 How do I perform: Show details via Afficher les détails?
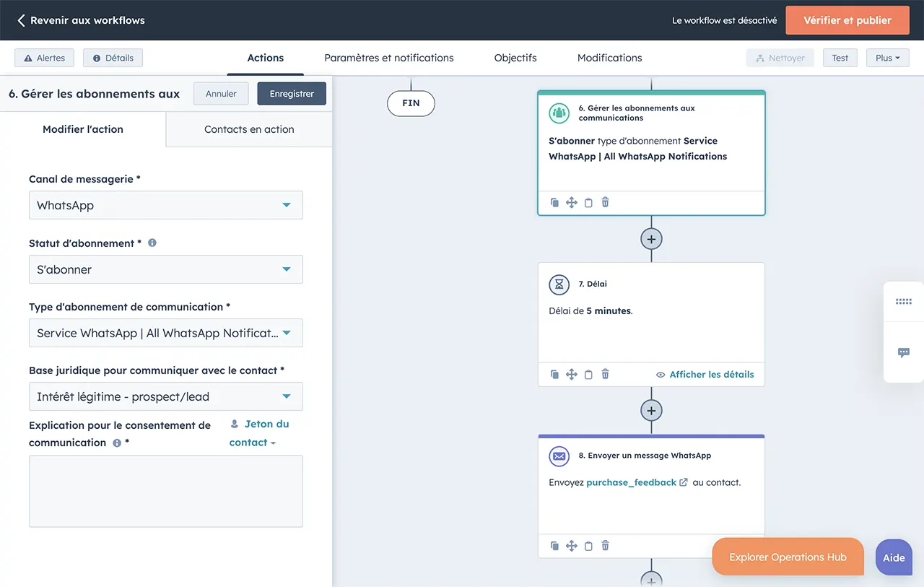[x=705, y=375]
